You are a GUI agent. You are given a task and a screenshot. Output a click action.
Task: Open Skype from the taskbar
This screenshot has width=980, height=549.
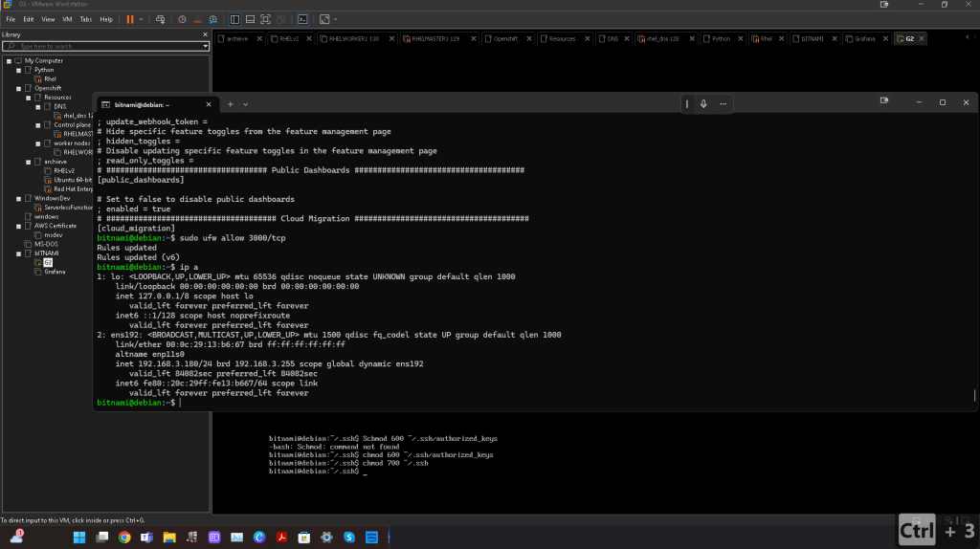(349, 538)
